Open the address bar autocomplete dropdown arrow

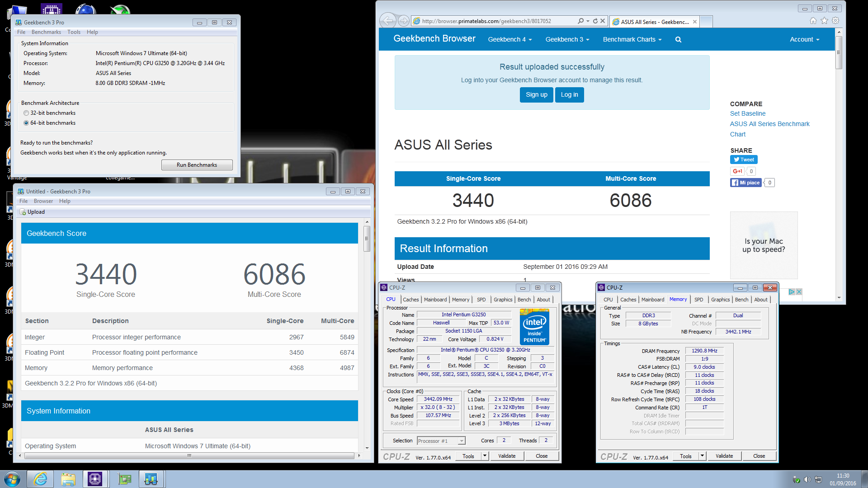tap(588, 21)
